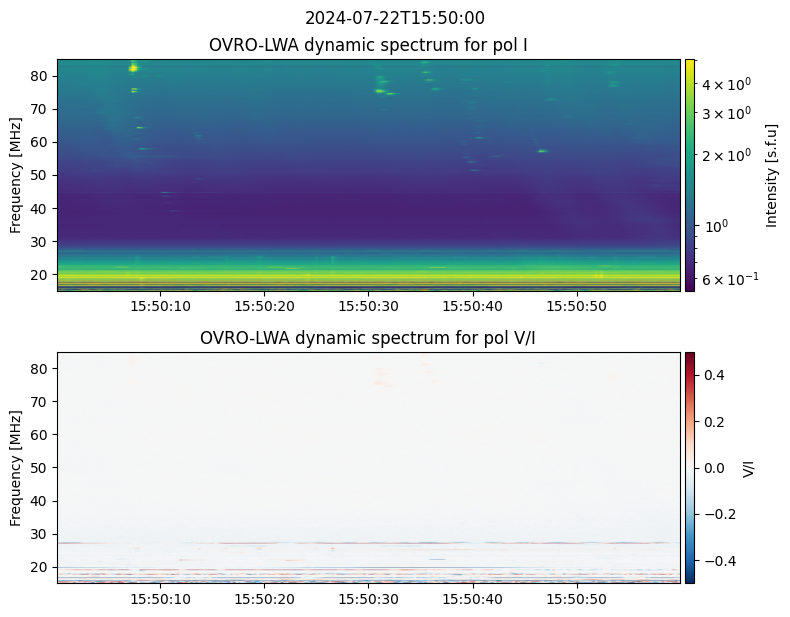Select the pol V/I dynamic spectrum title
Image resolution: width=790 pixels, height=617 pixels.
click(x=369, y=338)
